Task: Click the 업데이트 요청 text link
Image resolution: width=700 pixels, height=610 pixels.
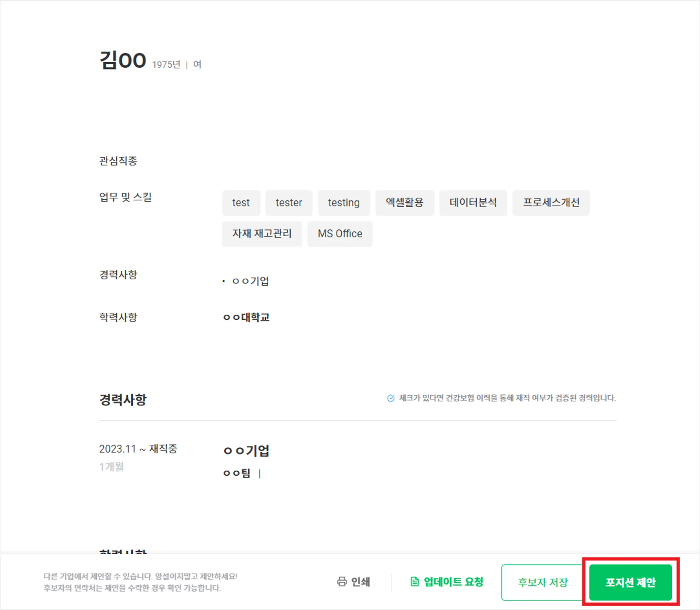Action: tap(453, 582)
